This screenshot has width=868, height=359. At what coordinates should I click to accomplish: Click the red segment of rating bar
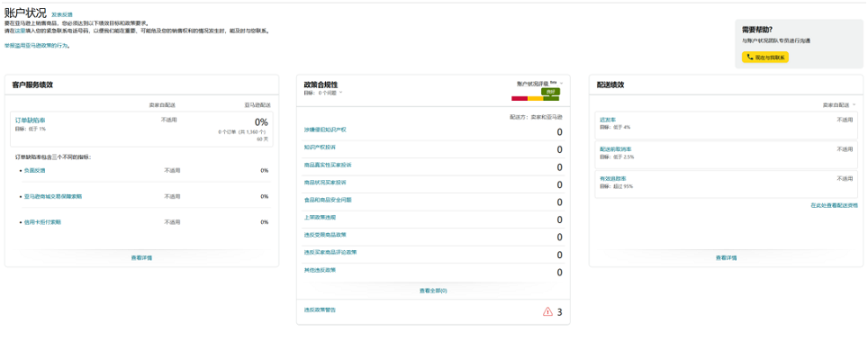[520, 98]
